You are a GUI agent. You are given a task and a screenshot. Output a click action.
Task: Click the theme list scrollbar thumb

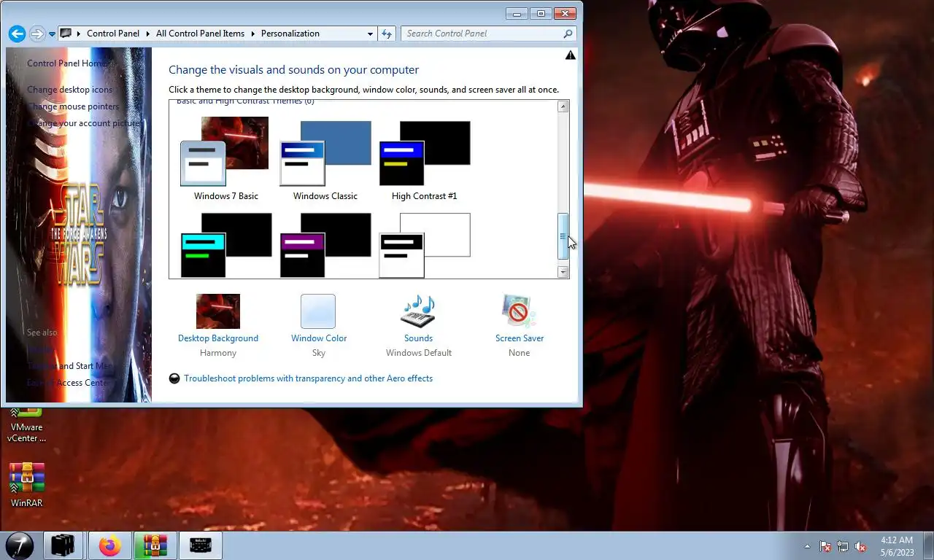tap(563, 236)
